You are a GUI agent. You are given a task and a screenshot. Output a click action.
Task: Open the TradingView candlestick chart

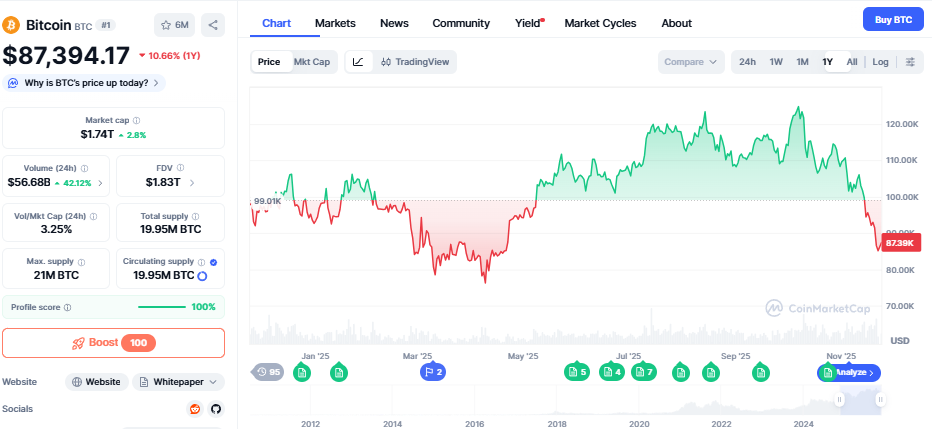[x=415, y=62]
